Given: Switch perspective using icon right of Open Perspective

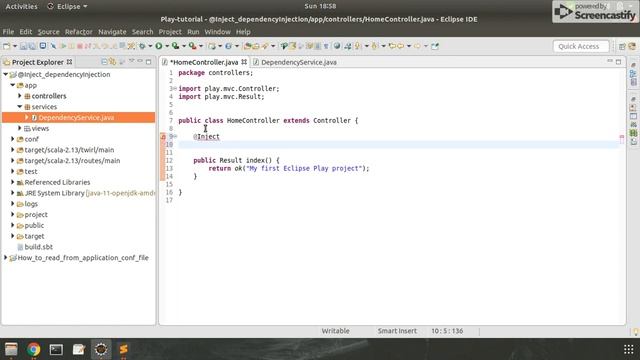Looking at the screenshot, I should click(x=632, y=47).
